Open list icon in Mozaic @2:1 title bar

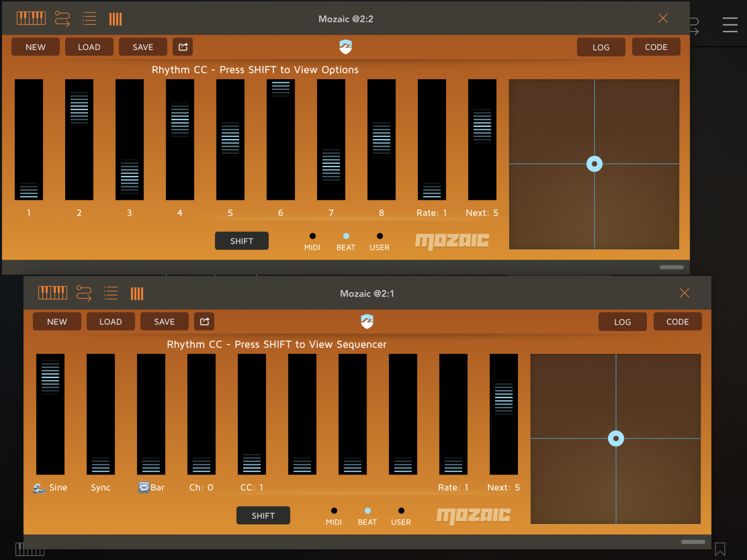(110, 293)
